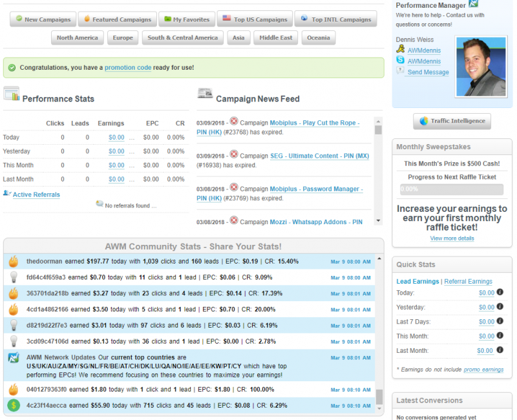Switch to the Referral Earnings tab

coord(468,282)
